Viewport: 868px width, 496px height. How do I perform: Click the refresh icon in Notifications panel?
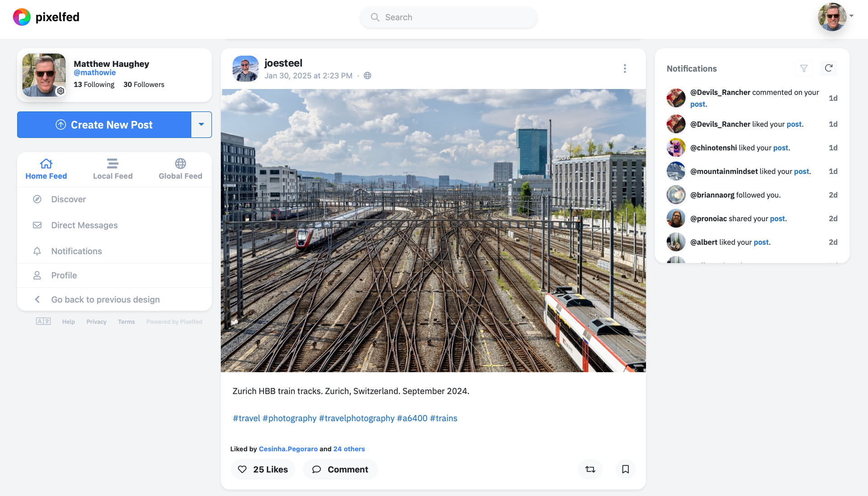click(829, 69)
